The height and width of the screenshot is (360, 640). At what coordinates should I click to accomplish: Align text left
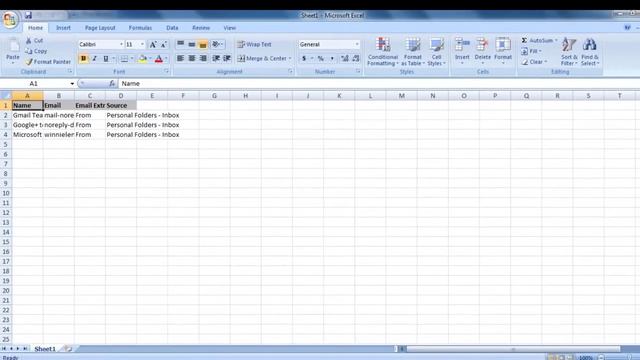coord(180,58)
